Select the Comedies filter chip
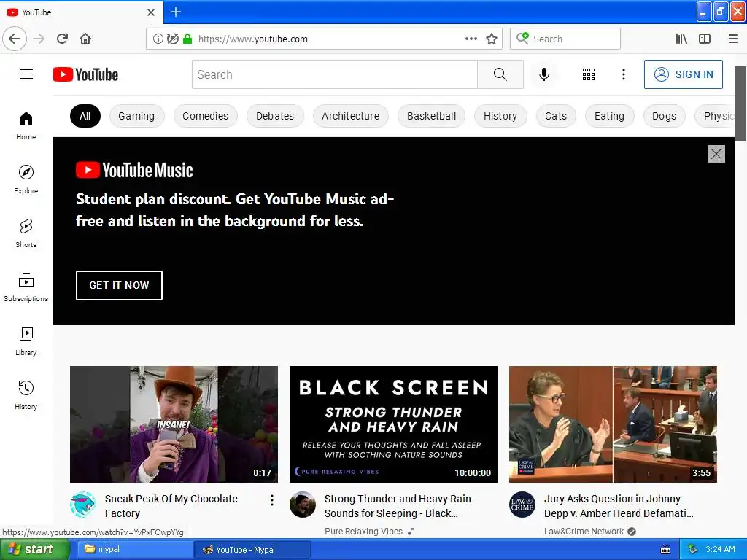The height and width of the screenshot is (560, 747). tap(205, 116)
